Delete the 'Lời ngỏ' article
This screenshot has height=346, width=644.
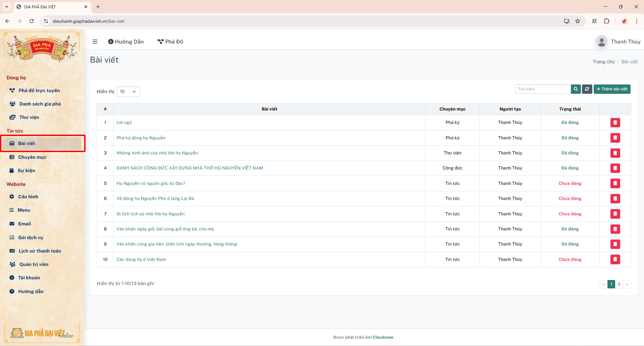point(615,123)
